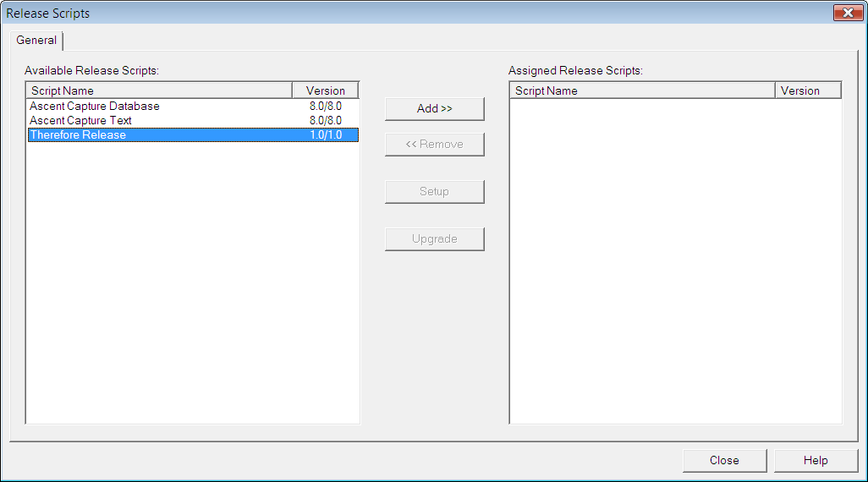Click Script Name header in Assigned list
This screenshot has height=482, width=868.
click(x=642, y=90)
